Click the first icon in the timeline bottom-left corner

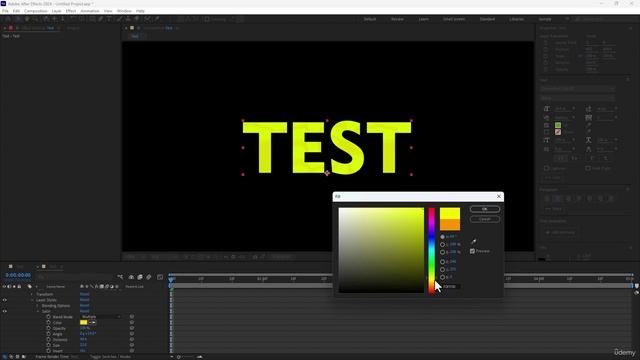4,357
